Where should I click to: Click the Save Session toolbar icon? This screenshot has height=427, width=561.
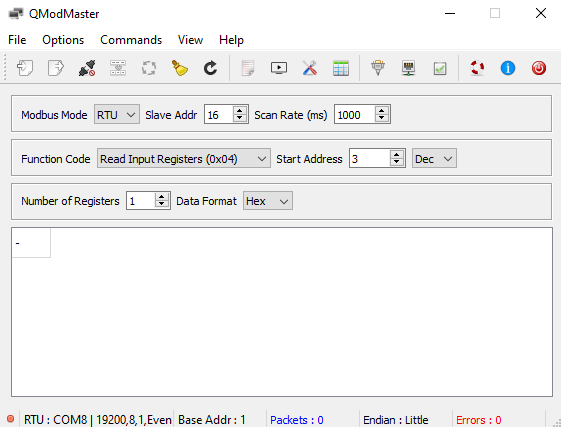click(55, 68)
